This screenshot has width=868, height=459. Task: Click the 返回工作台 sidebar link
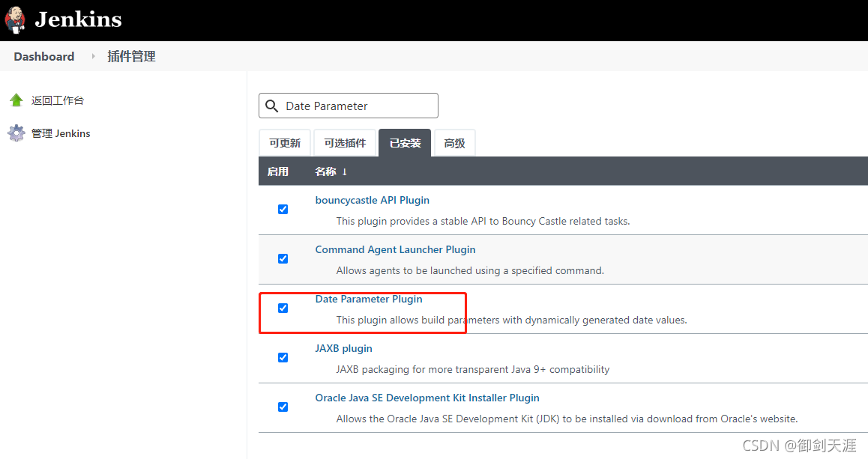tap(58, 100)
